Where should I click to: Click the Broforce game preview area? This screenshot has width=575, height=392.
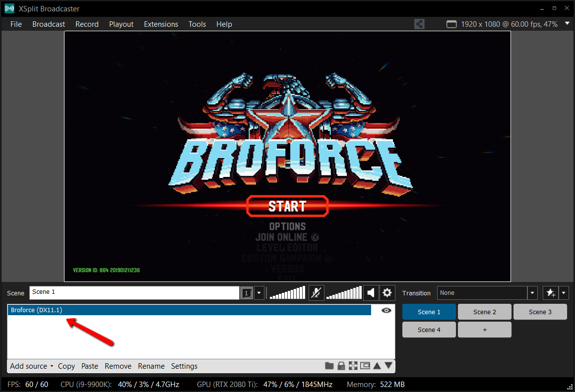pos(288,157)
